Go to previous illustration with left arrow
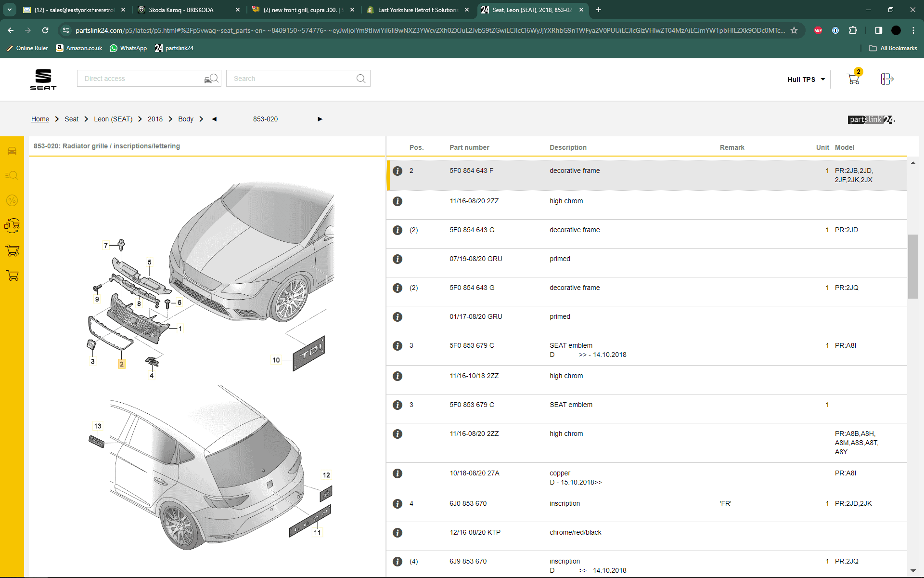This screenshot has width=924, height=578. (x=214, y=119)
